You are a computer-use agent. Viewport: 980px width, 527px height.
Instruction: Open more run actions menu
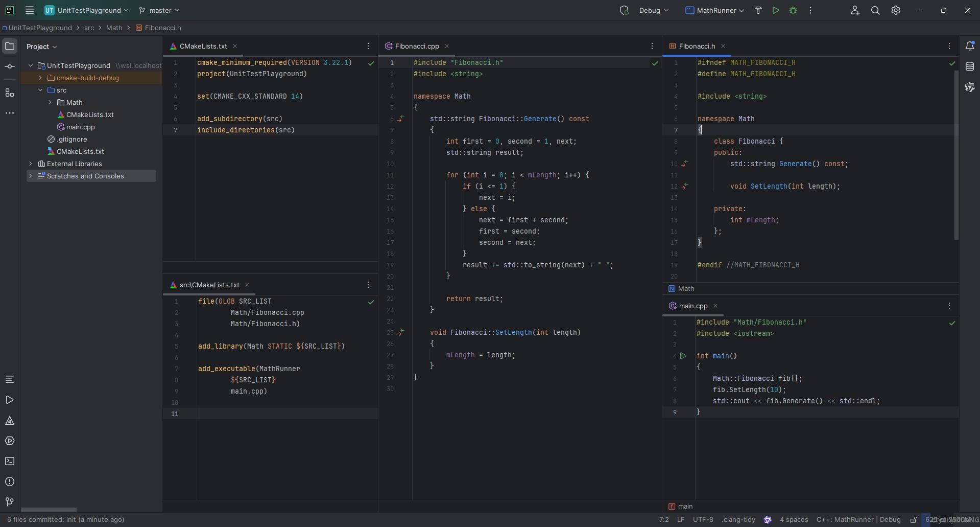810,10
